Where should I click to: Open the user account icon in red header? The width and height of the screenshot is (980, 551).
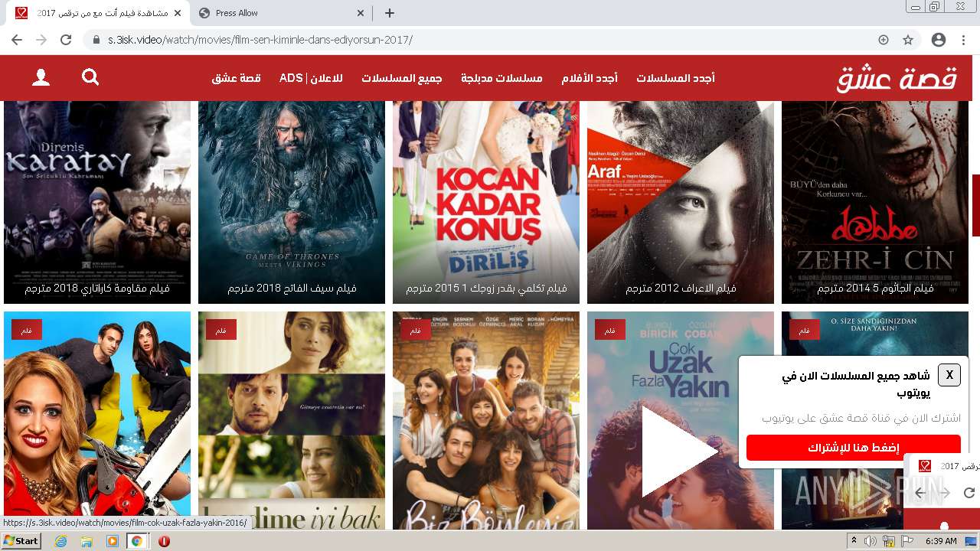(41, 77)
